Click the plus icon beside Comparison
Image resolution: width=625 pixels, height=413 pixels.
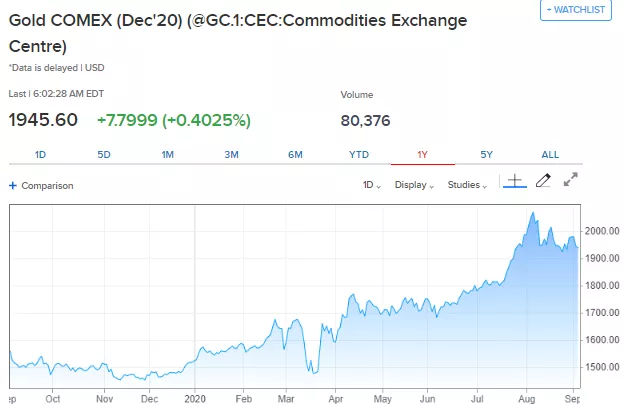click(13, 185)
